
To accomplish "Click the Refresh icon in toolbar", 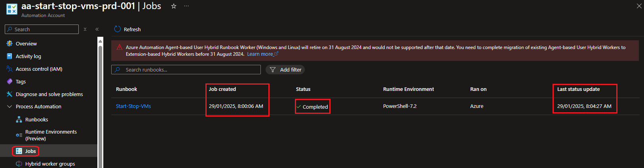I will (118, 29).
